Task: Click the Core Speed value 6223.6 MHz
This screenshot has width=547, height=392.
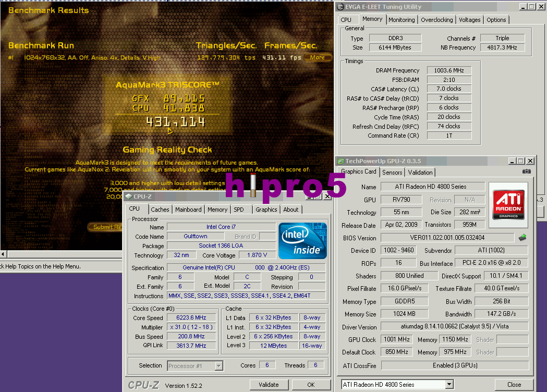Action: point(191,317)
